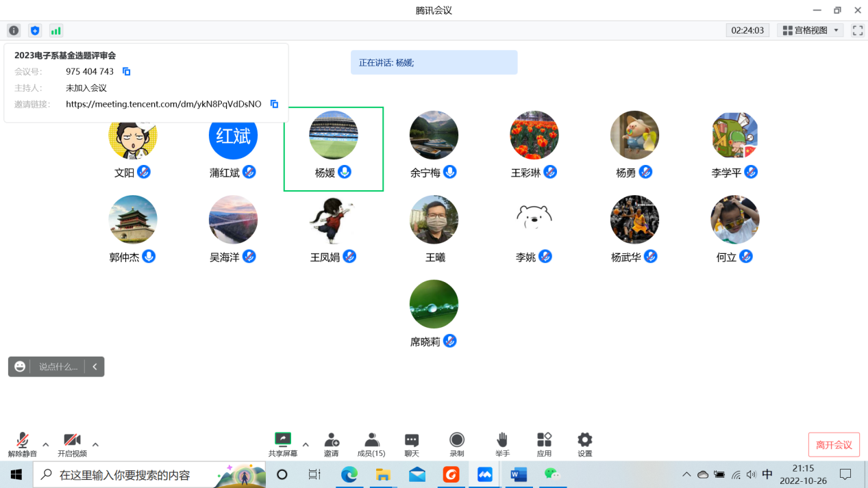The height and width of the screenshot is (488, 868).
Task: Click the Windows taskbar search box
Action: click(x=137, y=474)
